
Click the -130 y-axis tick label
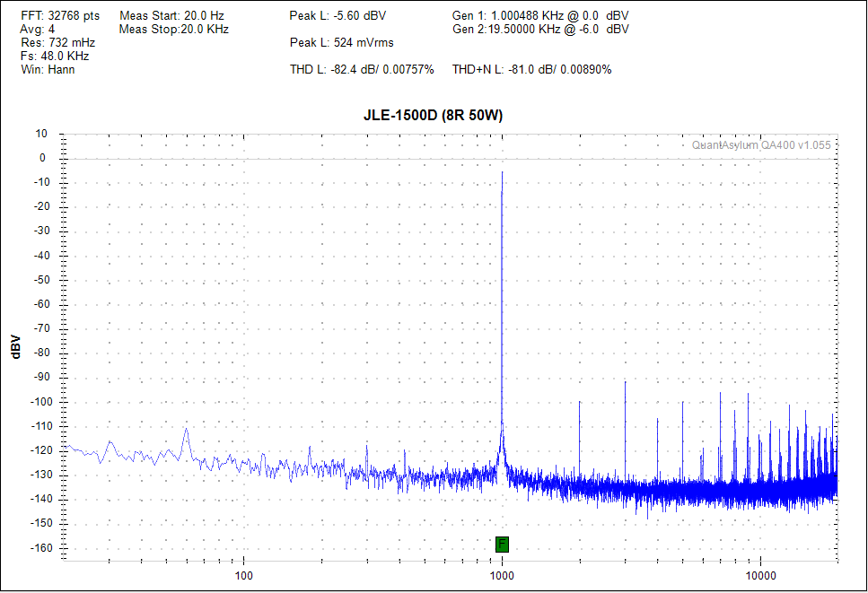click(40, 475)
